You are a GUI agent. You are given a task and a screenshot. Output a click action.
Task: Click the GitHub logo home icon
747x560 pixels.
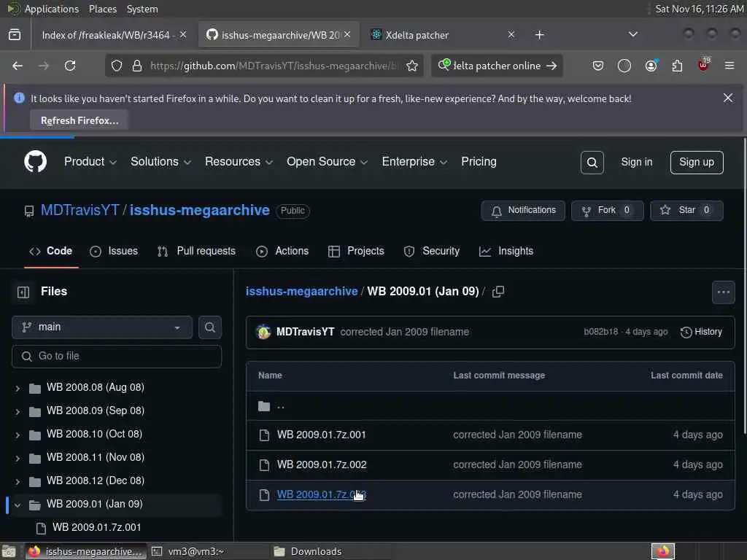[35, 161]
